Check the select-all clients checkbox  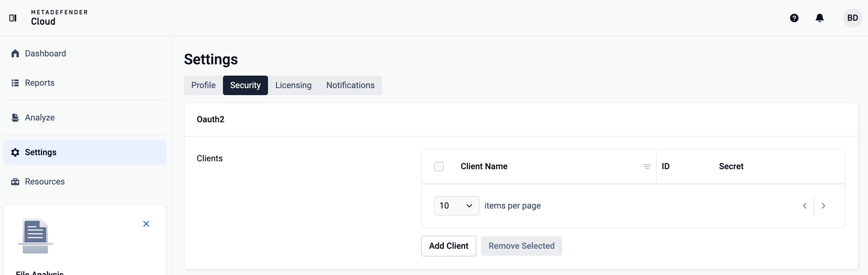tap(439, 166)
